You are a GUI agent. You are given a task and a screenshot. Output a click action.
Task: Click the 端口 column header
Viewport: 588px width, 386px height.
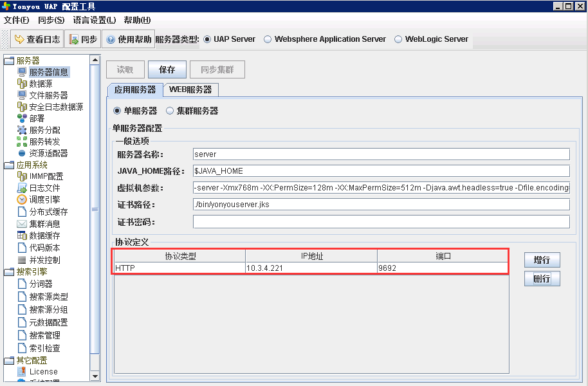pos(443,256)
